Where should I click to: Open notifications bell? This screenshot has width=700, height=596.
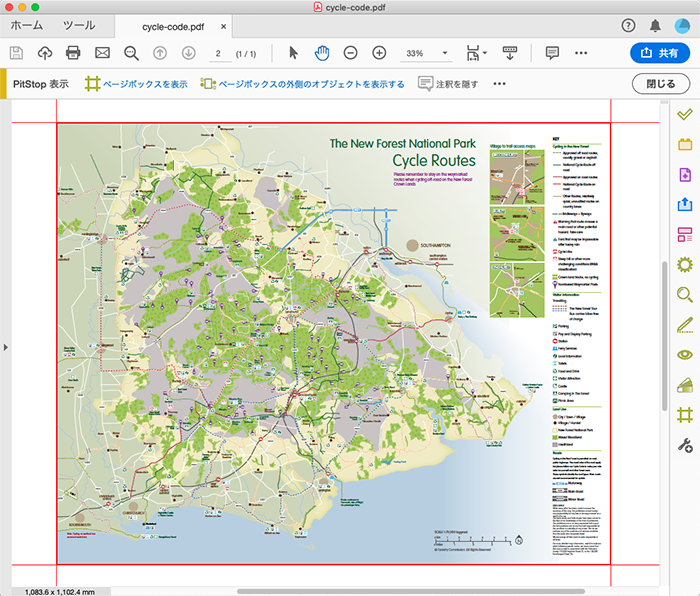point(655,26)
